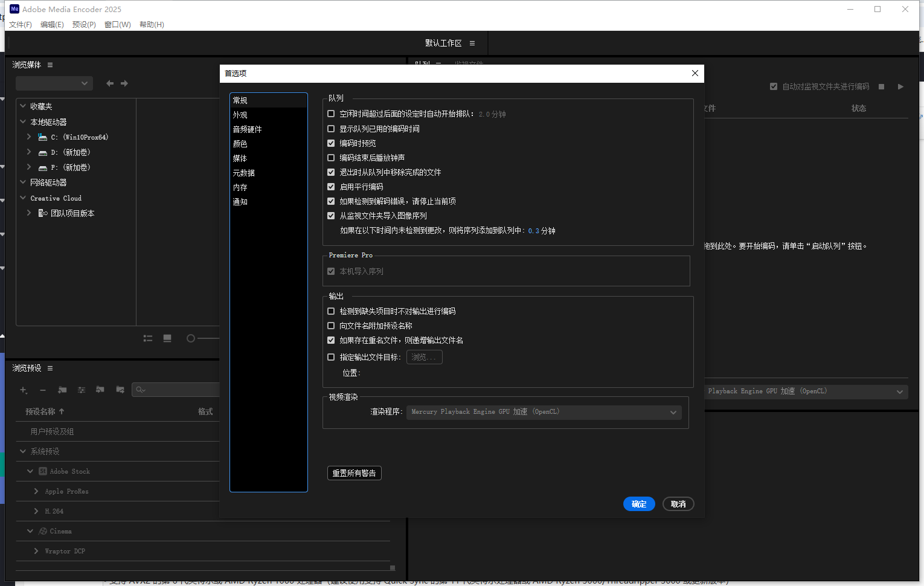Select 音频硬件 in preferences category list
924x586 pixels.
pyautogui.click(x=248, y=129)
